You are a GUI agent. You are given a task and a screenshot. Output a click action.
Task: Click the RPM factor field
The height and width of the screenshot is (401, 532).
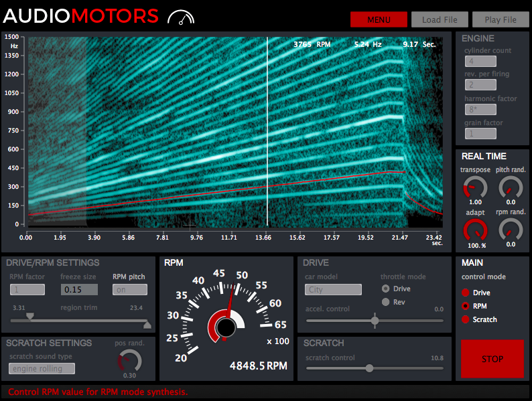click(27, 289)
